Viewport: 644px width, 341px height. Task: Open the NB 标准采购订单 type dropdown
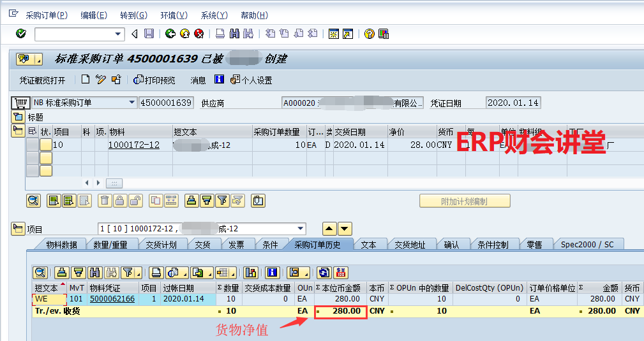132,102
